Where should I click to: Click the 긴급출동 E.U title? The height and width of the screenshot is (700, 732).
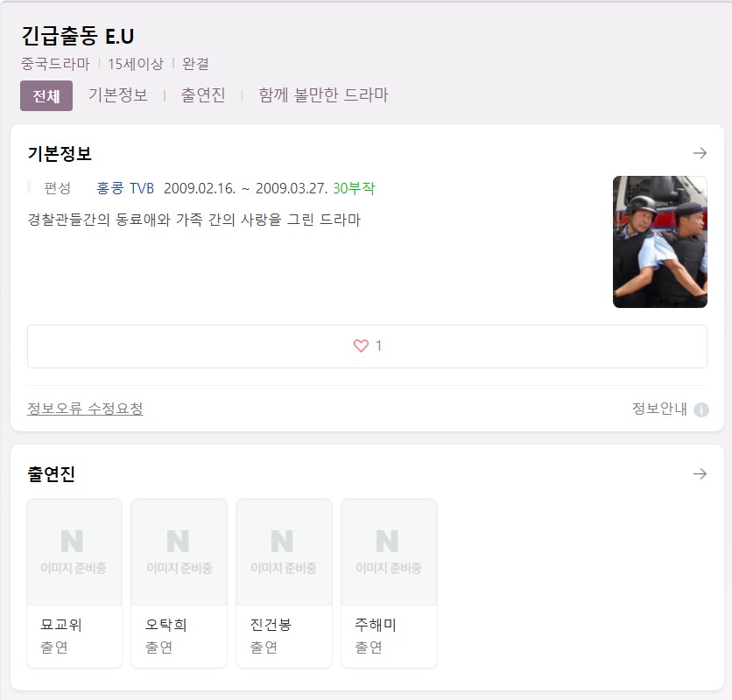[78, 36]
